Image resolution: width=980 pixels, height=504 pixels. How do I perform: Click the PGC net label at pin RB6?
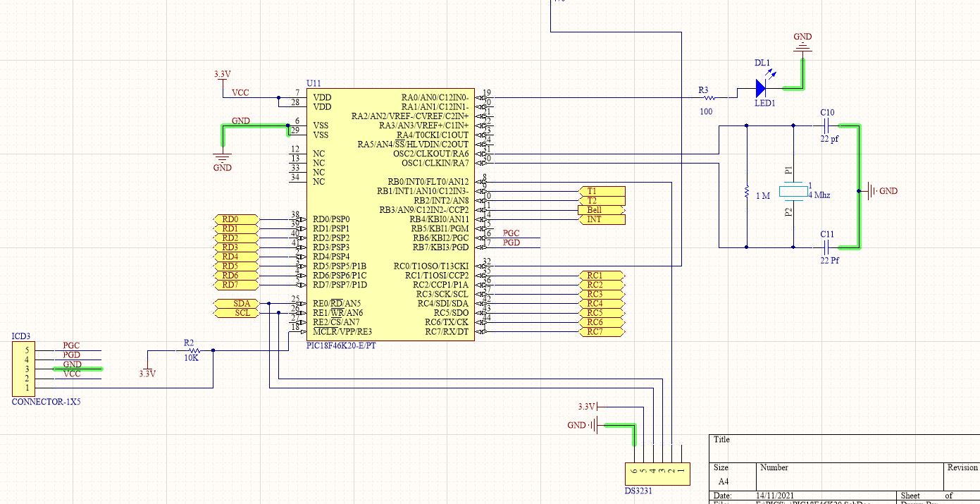coord(511,233)
